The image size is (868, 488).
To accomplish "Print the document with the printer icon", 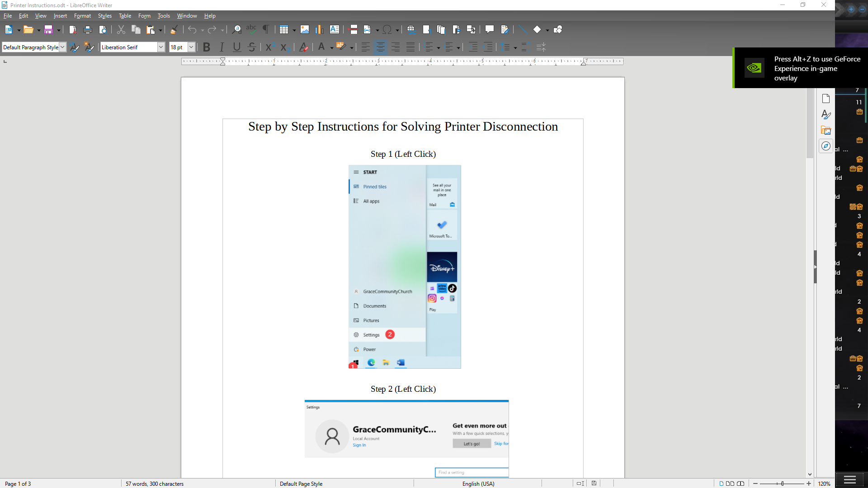I will pos(88,30).
